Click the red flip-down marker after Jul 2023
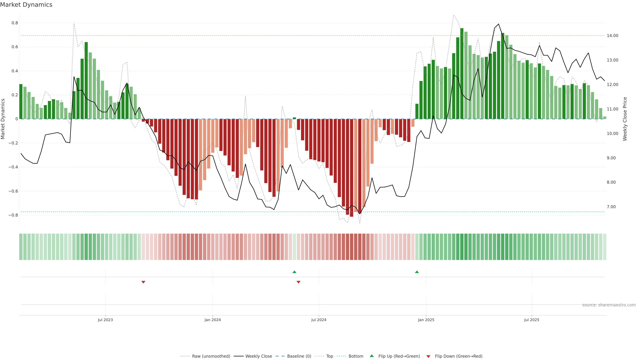 [143, 282]
